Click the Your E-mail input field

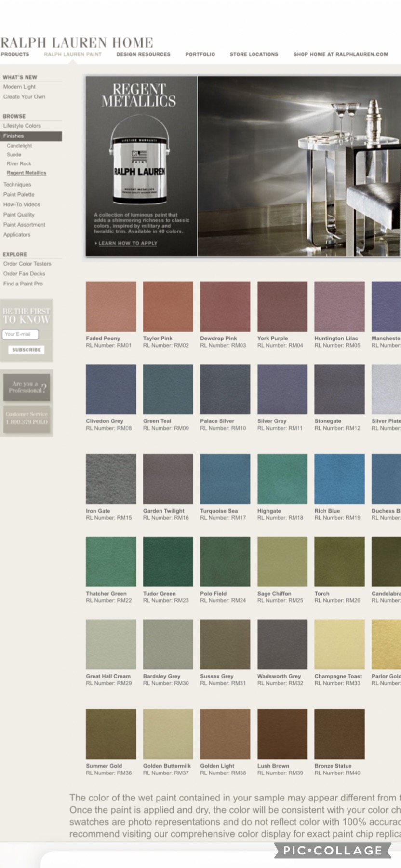pos(20,334)
